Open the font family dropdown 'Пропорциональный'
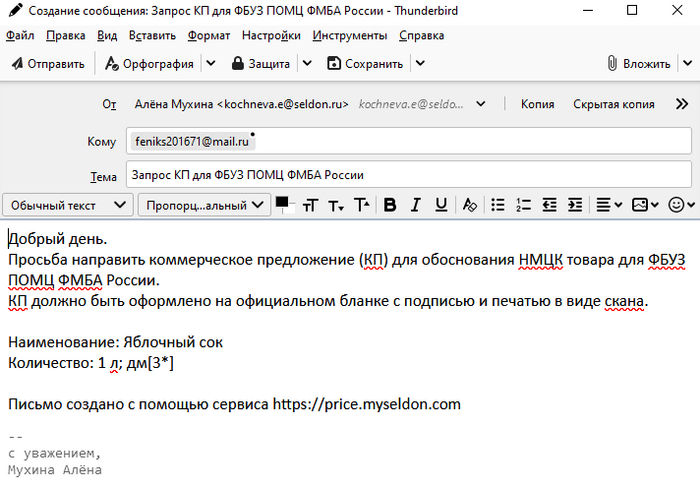This screenshot has width=700, height=488. tap(204, 205)
